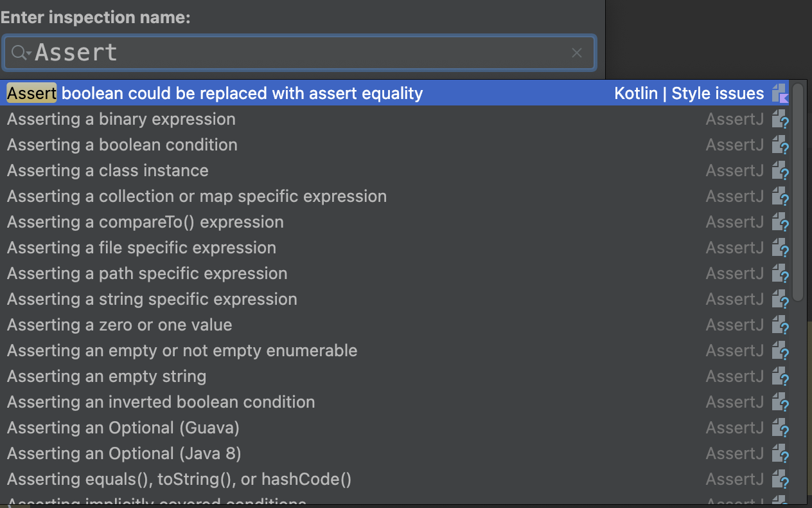Viewport: 812px width, 508px height.
Task: Open 'Asserting a collection or map specific expression'
Action: 197,196
